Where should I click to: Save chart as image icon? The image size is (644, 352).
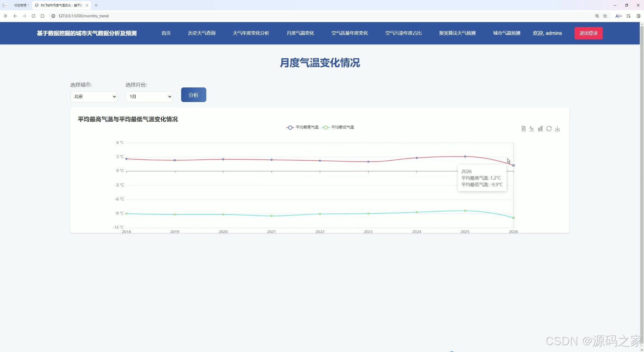click(x=558, y=129)
